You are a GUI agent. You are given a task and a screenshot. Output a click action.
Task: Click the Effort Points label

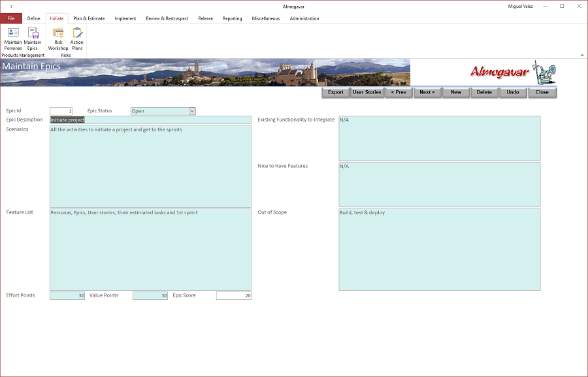tap(21, 295)
